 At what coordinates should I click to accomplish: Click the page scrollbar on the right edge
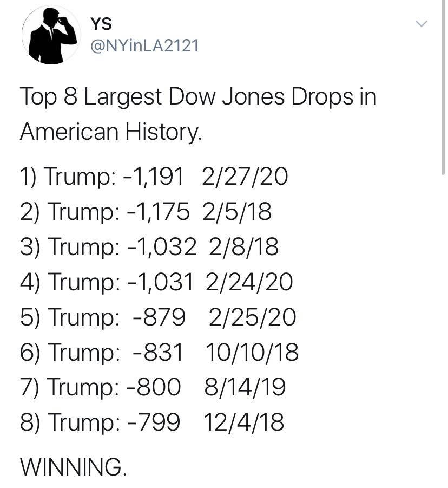click(443, 87)
